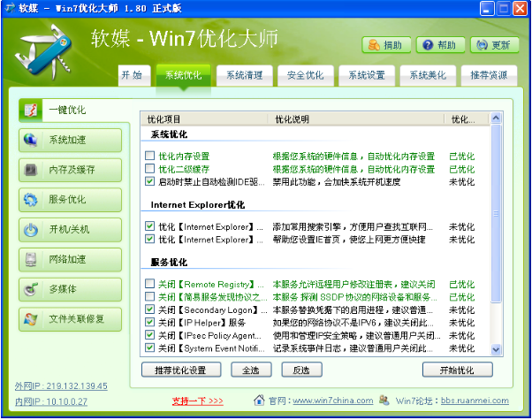Click the 全选 button
Image resolution: width=532 pixels, height=420 pixels.
[251, 370]
